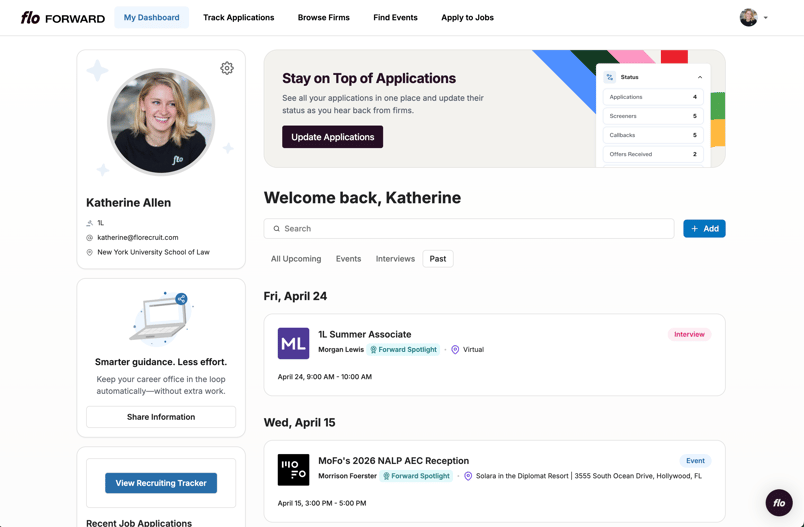This screenshot has height=527, width=804.
Task: Click the search magnifier icon
Action: tap(276, 229)
